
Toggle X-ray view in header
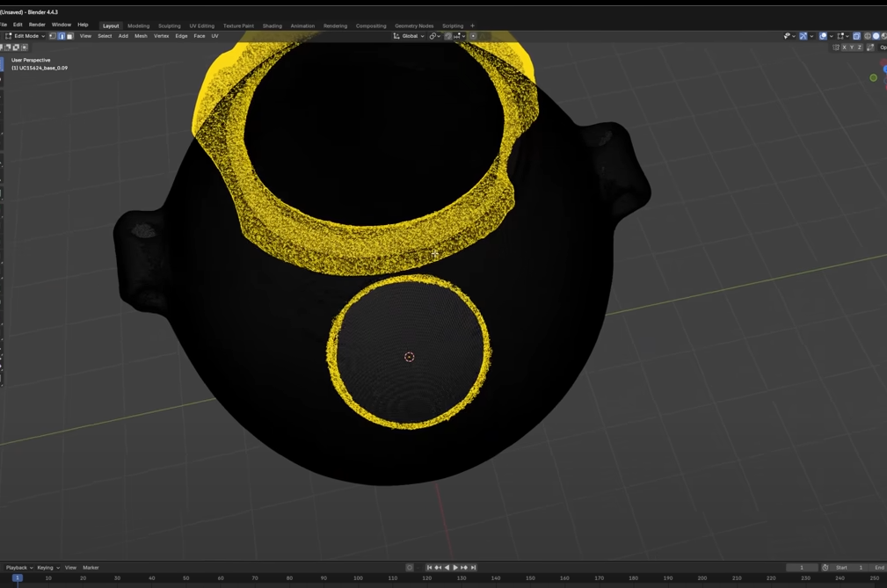856,36
